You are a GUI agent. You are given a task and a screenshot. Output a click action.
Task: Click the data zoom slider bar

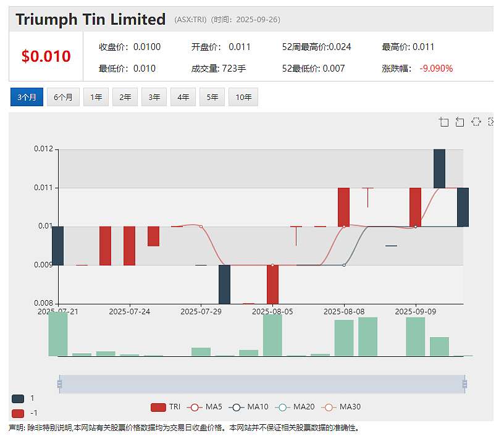(x=262, y=384)
